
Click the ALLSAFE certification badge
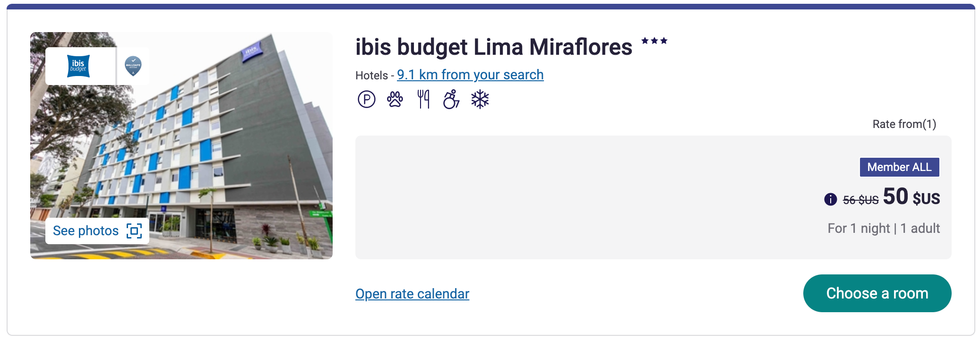133,66
